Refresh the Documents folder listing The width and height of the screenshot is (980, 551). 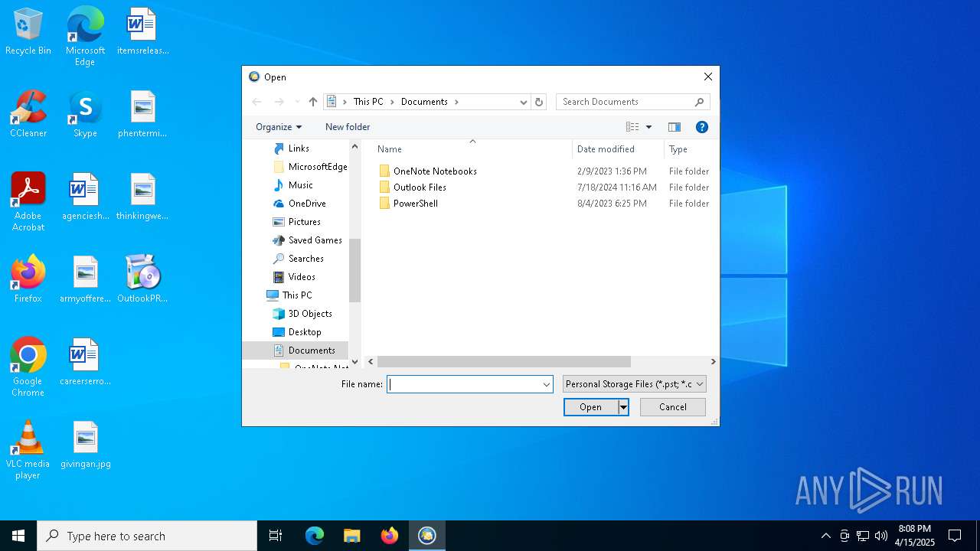[539, 102]
